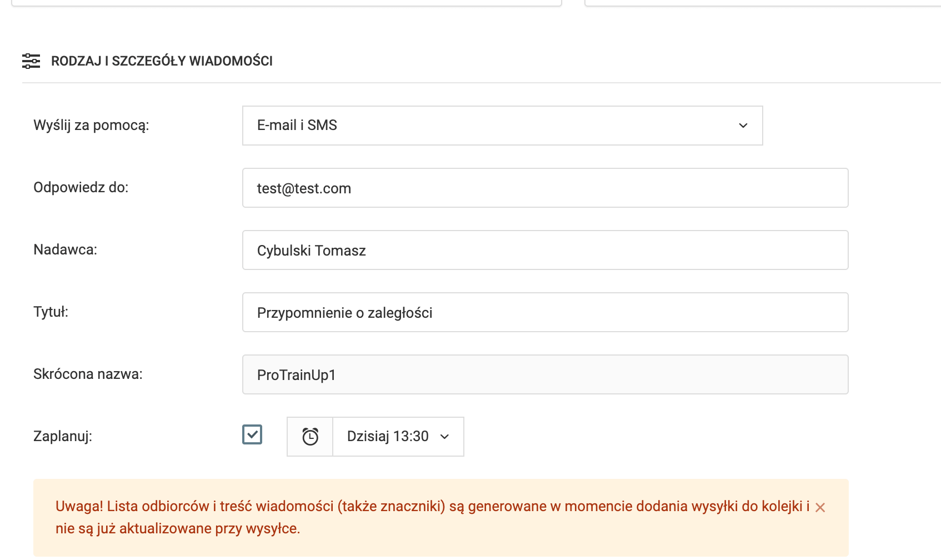
Task: Toggle the Zaplanuj checkbox
Action: click(252, 434)
